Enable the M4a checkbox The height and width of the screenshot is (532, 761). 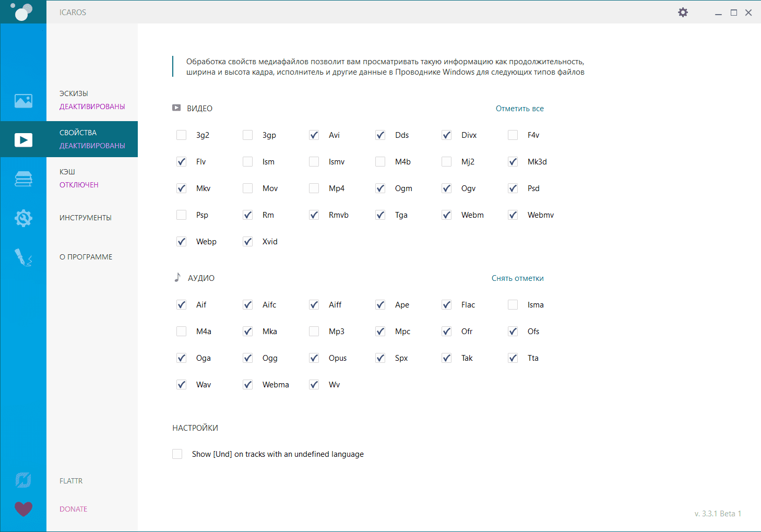[x=182, y=332]
